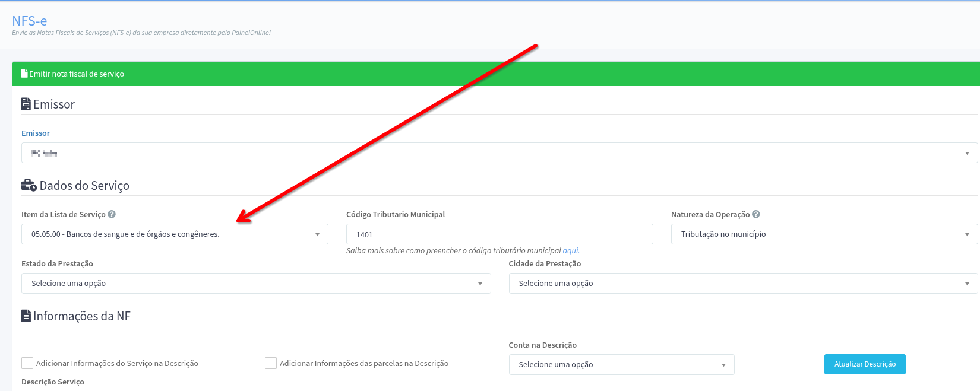Click the NFS-e page title
Screen dimensions: 980x391
(x=29, y=21)
